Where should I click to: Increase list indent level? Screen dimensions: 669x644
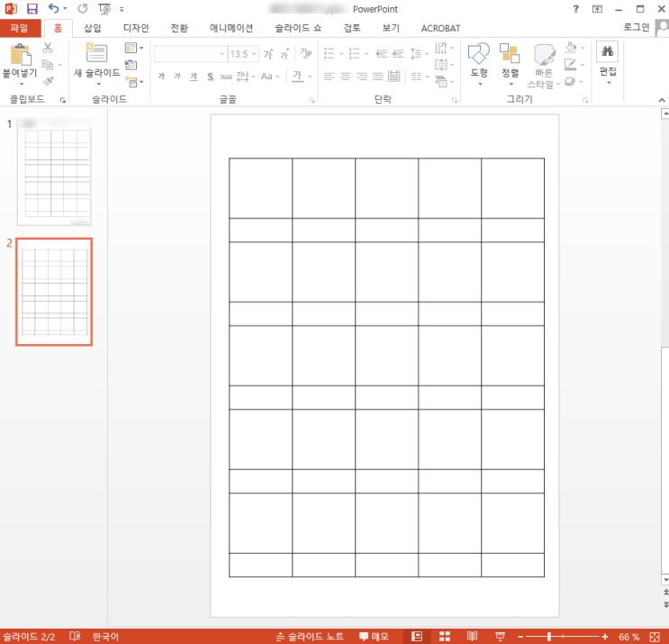[398, 54]
